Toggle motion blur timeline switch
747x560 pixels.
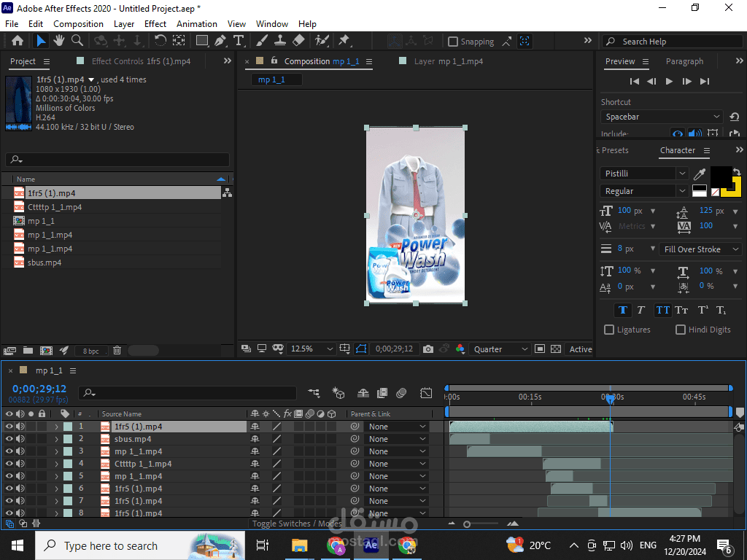[x=402, y=393]
